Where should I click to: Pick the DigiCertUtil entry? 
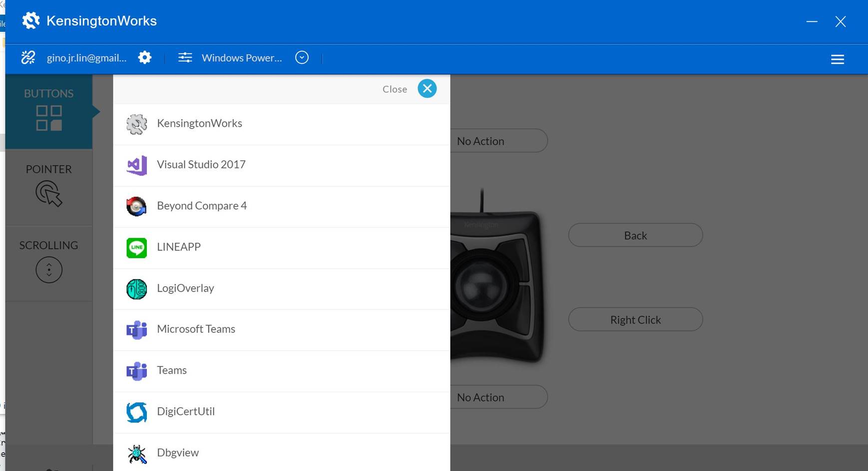point(282,413)
